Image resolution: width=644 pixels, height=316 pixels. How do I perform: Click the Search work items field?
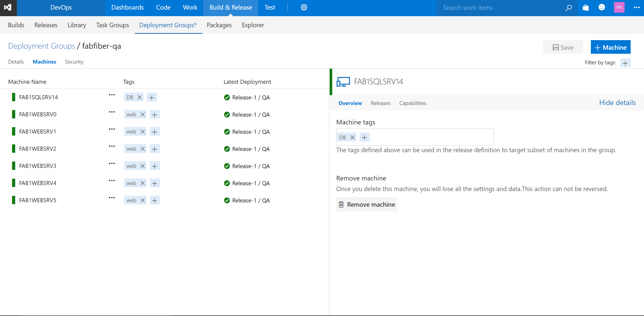492,8
